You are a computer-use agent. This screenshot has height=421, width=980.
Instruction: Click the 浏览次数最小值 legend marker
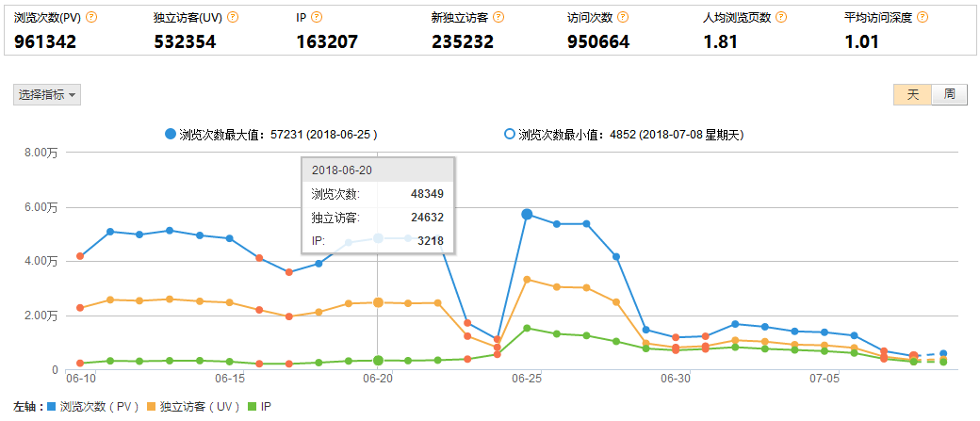(510, 135)
